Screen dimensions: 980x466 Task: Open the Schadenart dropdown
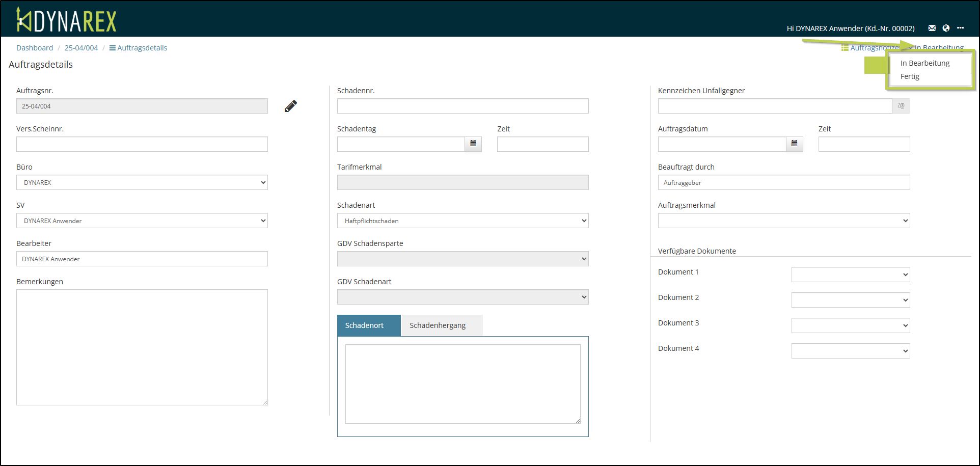(462, 221)
